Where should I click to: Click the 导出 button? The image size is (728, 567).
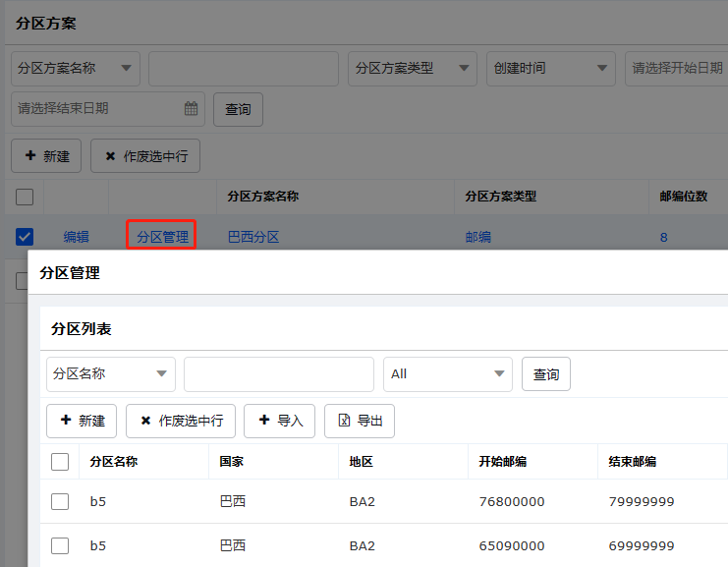tap(360, 421)
